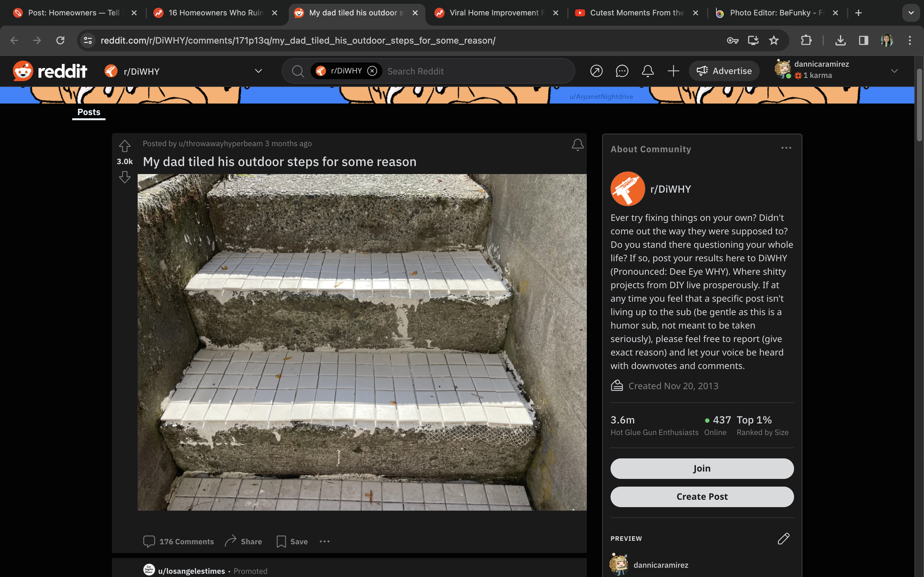Click the pencil edit preview icon

[x=783, y=539]
